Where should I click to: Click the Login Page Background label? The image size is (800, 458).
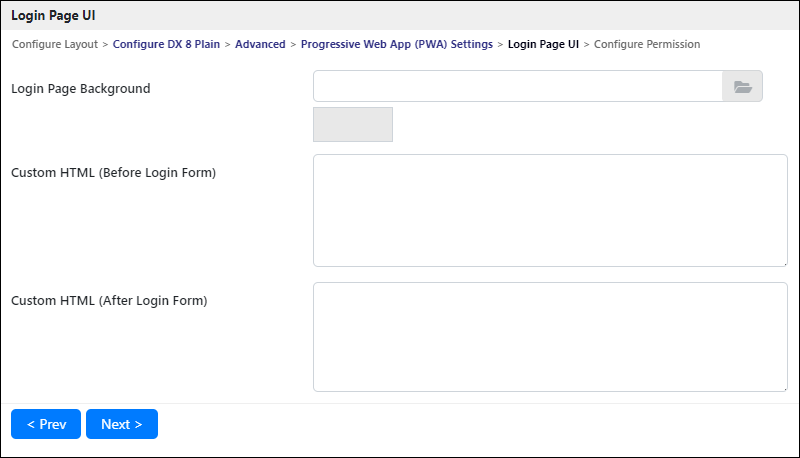point(81,89)
